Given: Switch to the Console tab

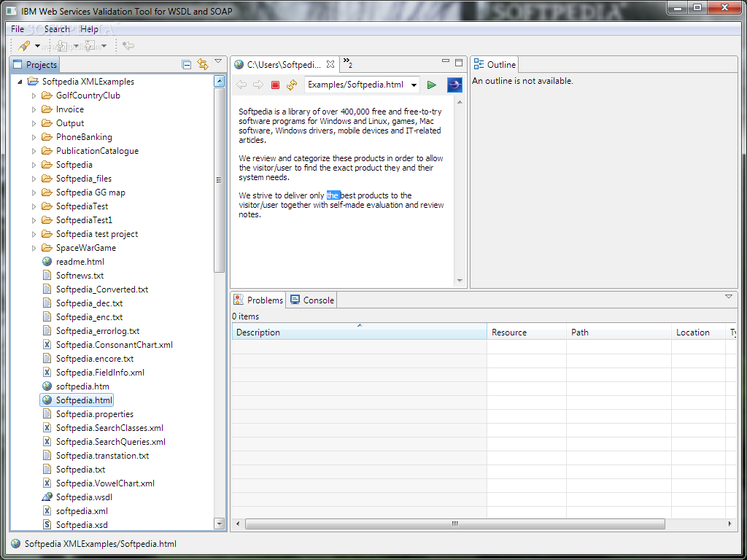Looking at the screenshot, I should (x=312, y=300).
